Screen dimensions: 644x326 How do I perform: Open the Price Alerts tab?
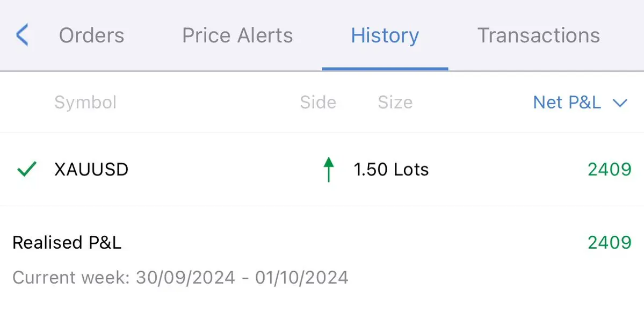[x=237, y=35]
